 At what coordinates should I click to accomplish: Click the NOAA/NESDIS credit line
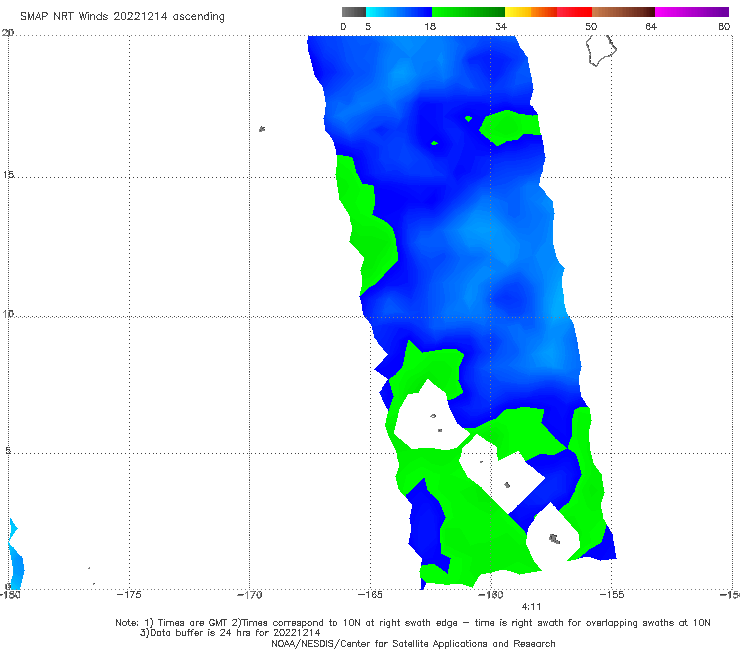[x=413, y=644]
